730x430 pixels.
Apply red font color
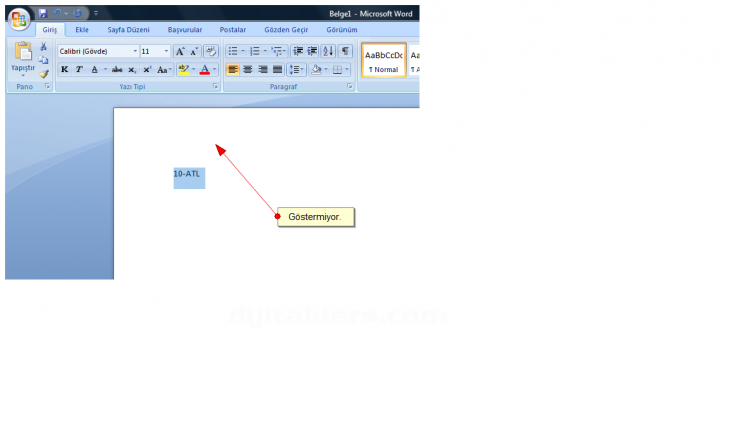pyautogui.click(x=204, y=69)
